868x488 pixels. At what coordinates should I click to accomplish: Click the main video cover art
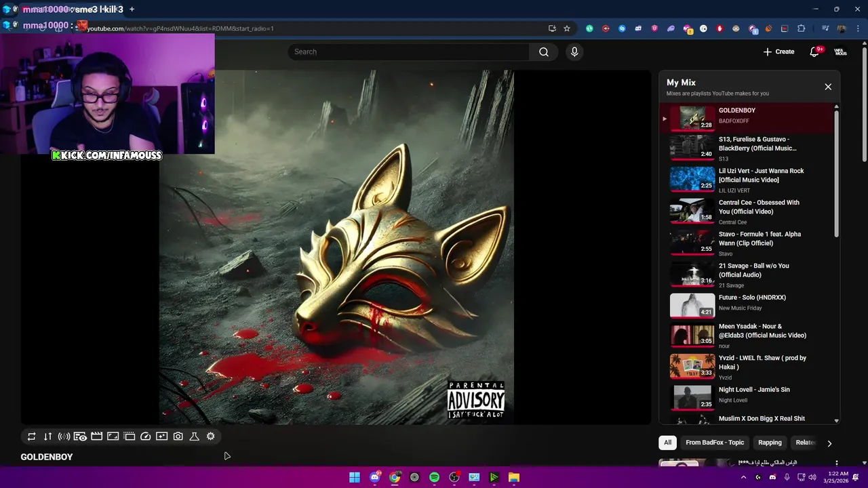[336, 247]
